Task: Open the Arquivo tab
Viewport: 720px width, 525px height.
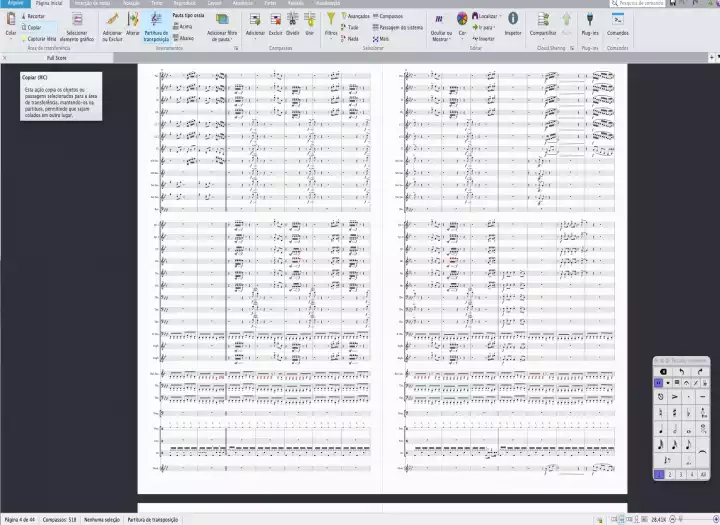Action: pyautogui.click(x=15, y=4)
